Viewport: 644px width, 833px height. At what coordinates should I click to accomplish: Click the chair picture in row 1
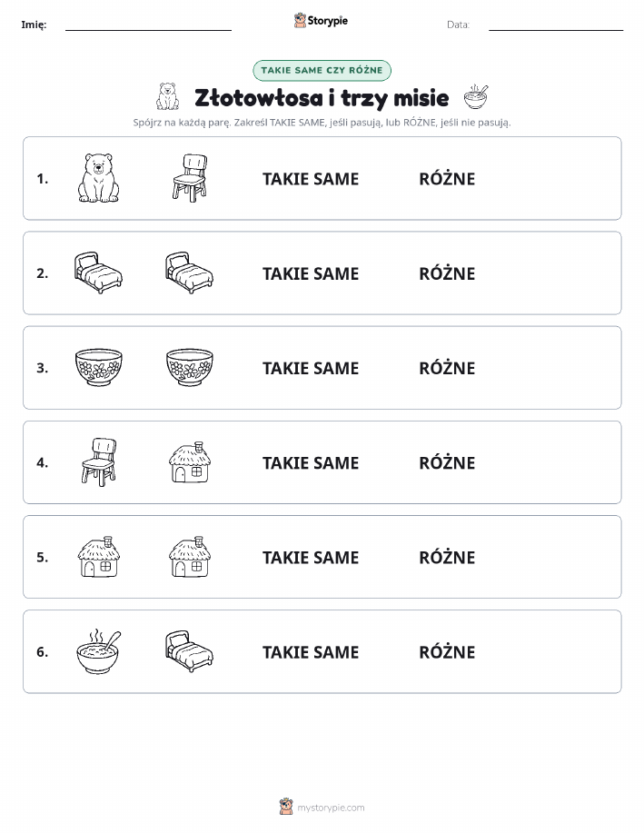tap(190, 178)
